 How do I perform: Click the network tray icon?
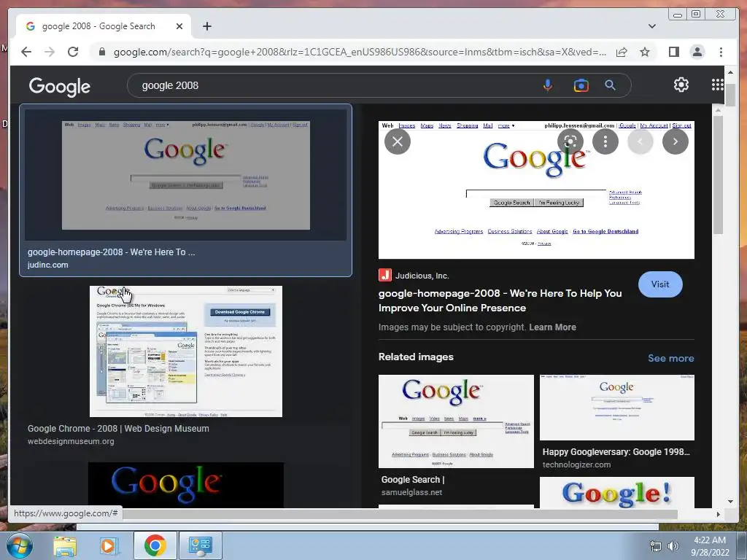pyautogui.click(x=656, y=546)
